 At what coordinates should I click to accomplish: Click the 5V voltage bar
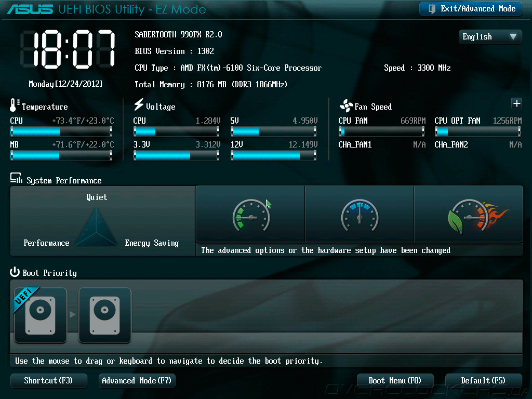273,131
